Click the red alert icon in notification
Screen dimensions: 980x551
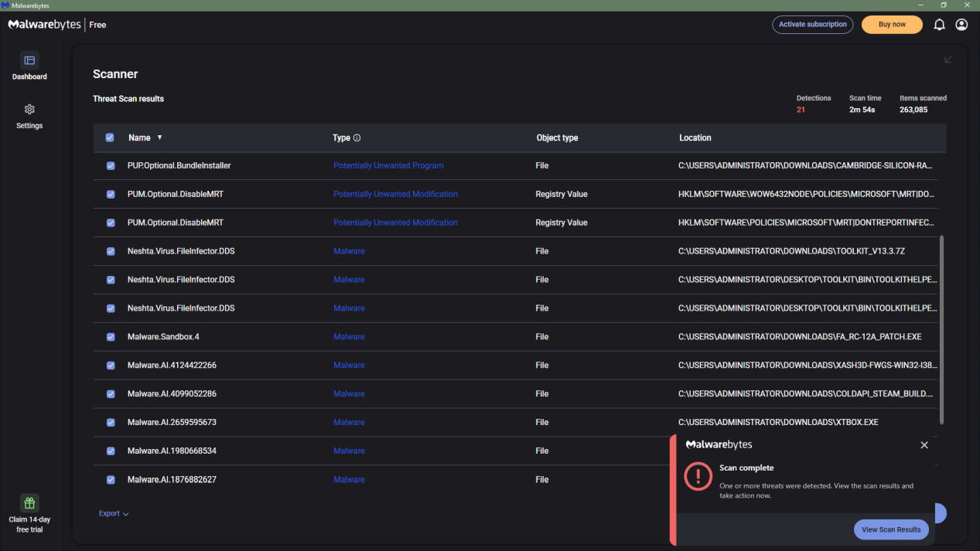[698, 475]
